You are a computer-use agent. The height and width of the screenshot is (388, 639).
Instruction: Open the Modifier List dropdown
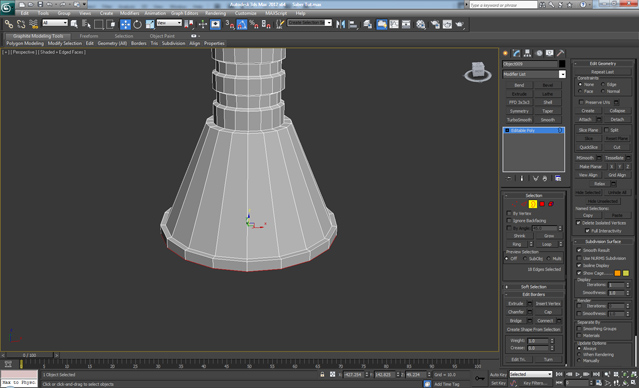pos(562,74)
